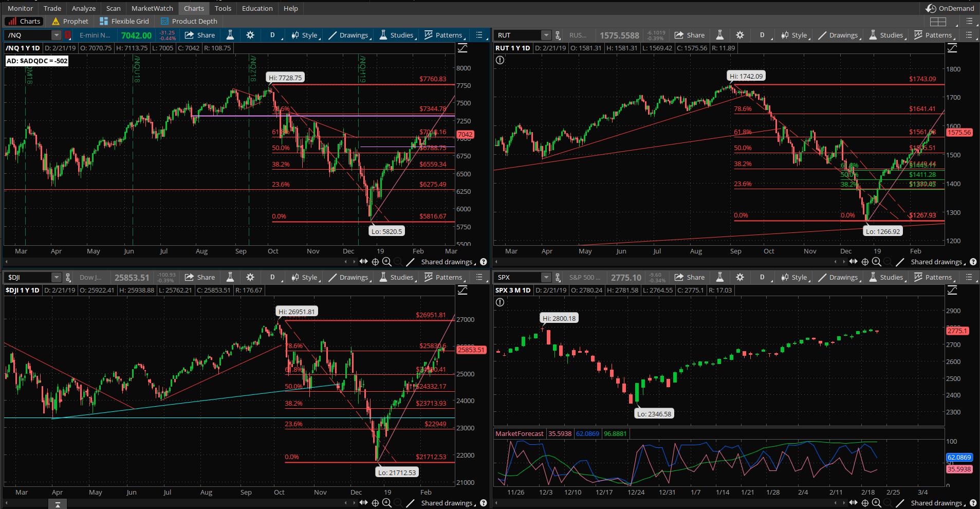Open the Scan tab
Screen dimensions: 980x509
tap(114, 8)
